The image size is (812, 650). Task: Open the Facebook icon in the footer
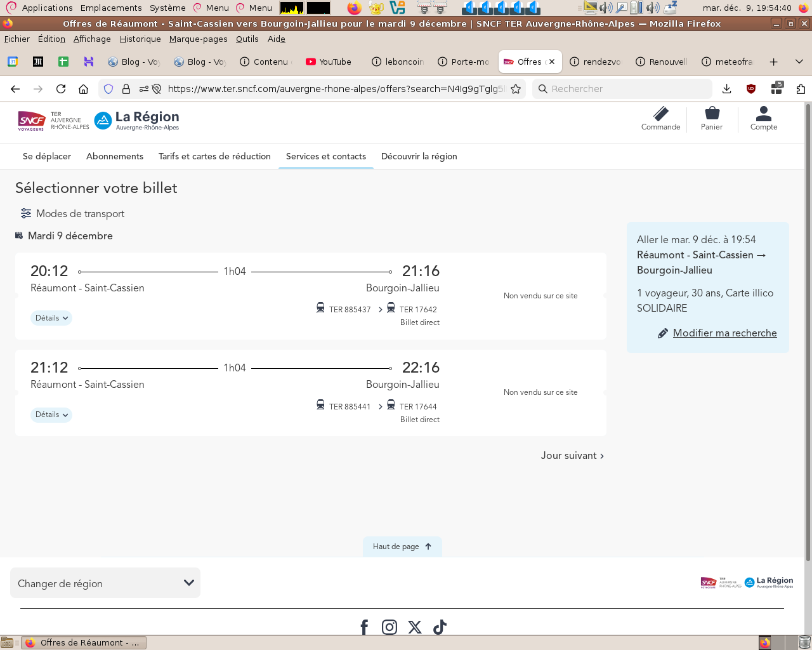point(364,627)
